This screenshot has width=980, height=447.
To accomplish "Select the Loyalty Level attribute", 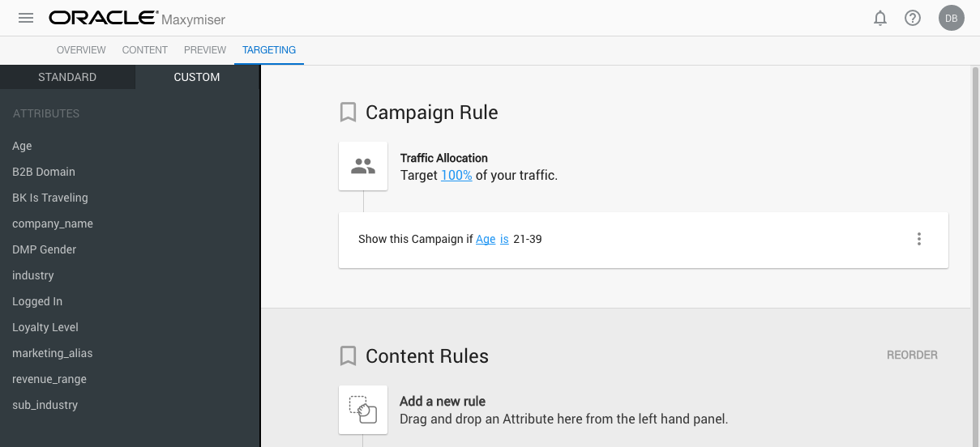I will coord(45,327).
